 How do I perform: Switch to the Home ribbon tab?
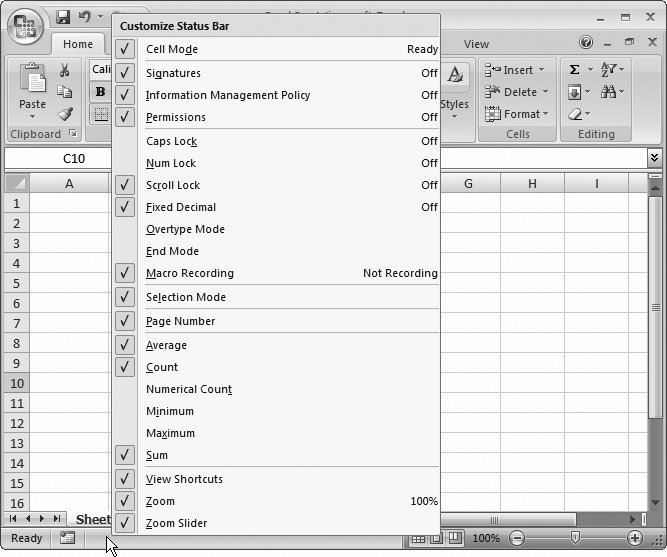(x=78, y=44)
